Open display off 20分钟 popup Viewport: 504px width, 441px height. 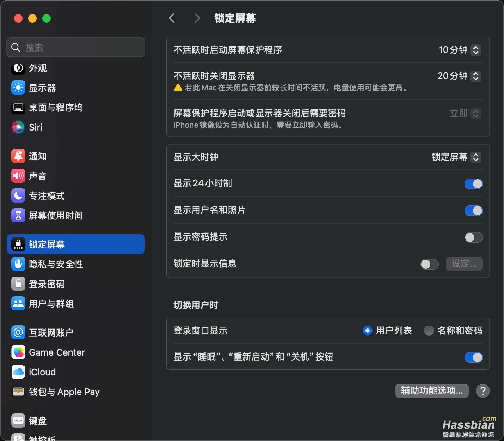click(x=459, y=76)
